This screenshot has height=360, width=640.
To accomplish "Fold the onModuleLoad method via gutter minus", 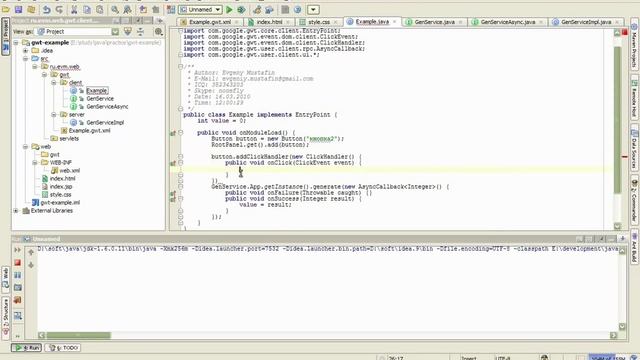I will pos(180,133).
